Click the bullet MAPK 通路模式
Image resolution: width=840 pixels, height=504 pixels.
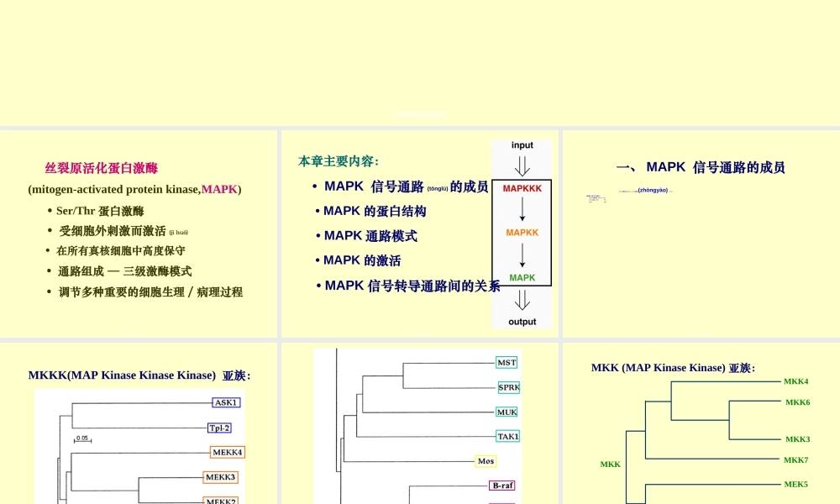(369, 236)
